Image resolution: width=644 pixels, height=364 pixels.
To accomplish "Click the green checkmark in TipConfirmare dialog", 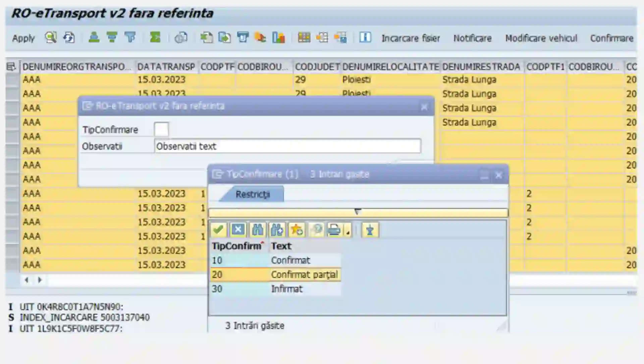I will pos(218,230).
